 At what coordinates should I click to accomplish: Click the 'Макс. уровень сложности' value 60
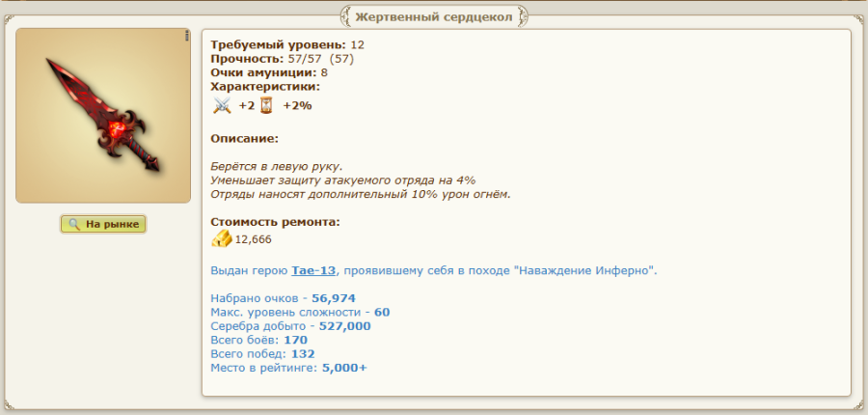(x=382, y=313)
